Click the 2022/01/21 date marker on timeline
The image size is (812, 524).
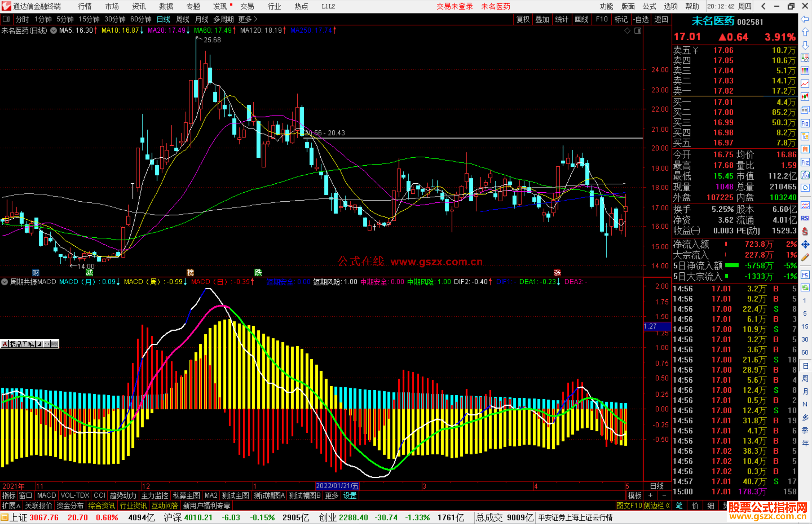pos(337,486)
